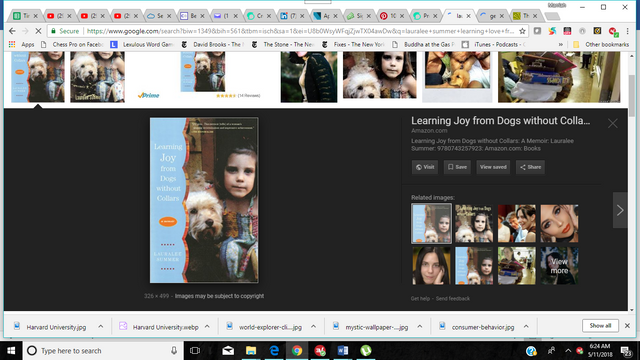Open Microsoft Word from the taskbar
This screenshot has height=360, width=640.
343,351
